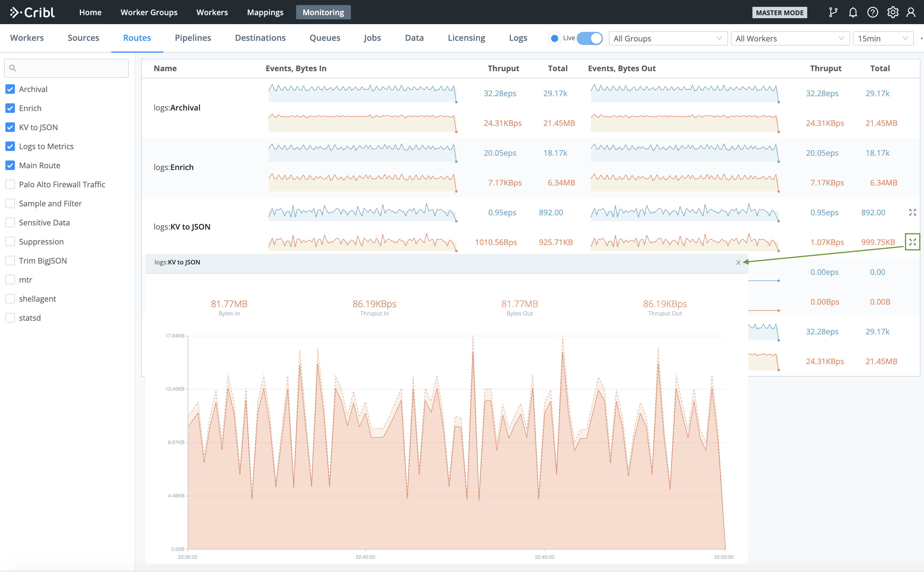Click the 86.19KBps Thruput Out value
Screen dimensions: 924x572
[x=665, y=304]
